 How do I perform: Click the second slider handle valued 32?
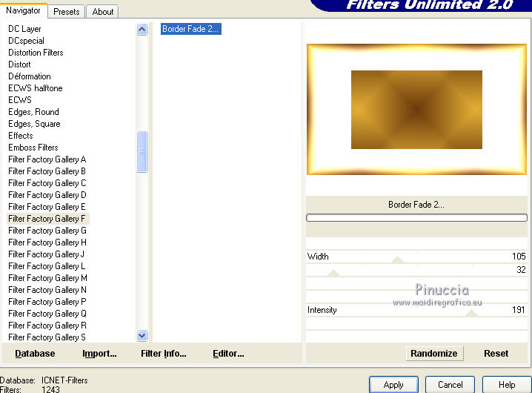(x=333, y=273)
